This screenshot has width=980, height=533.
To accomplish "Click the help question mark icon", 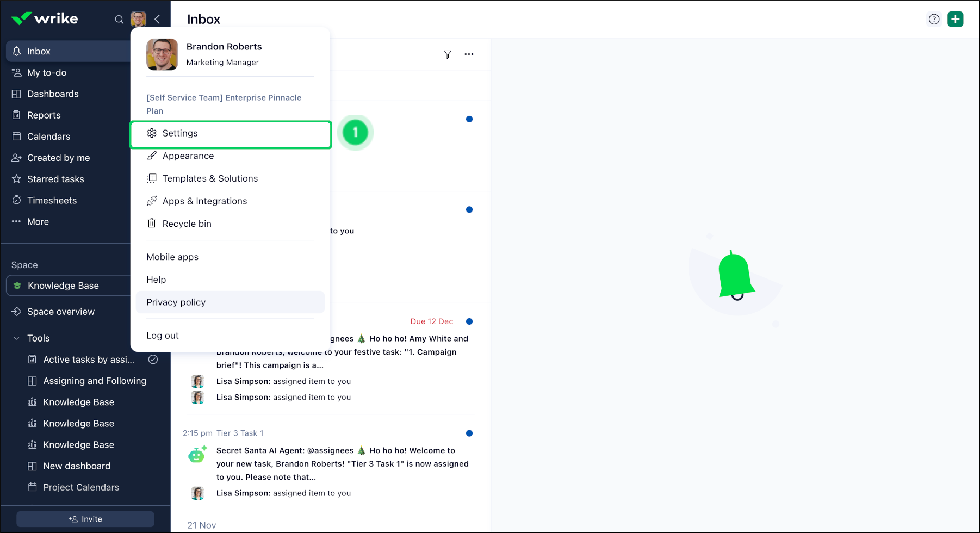I will coord(934,20).
